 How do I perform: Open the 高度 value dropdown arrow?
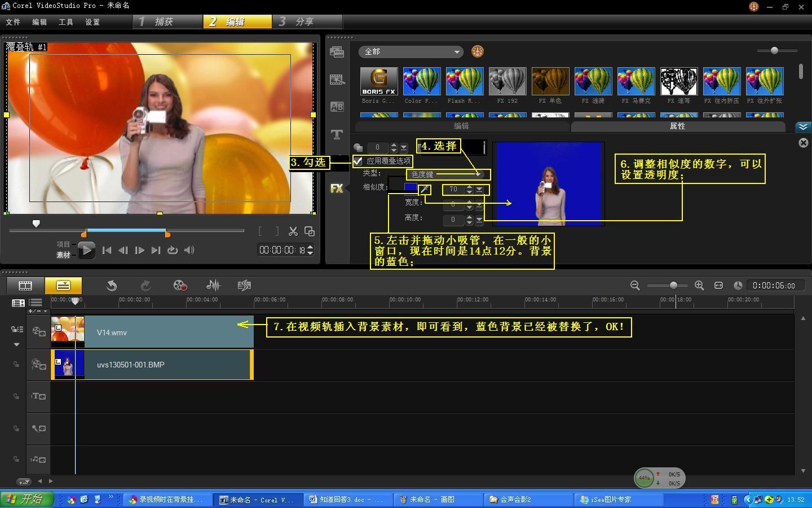[x=479, y=220]
